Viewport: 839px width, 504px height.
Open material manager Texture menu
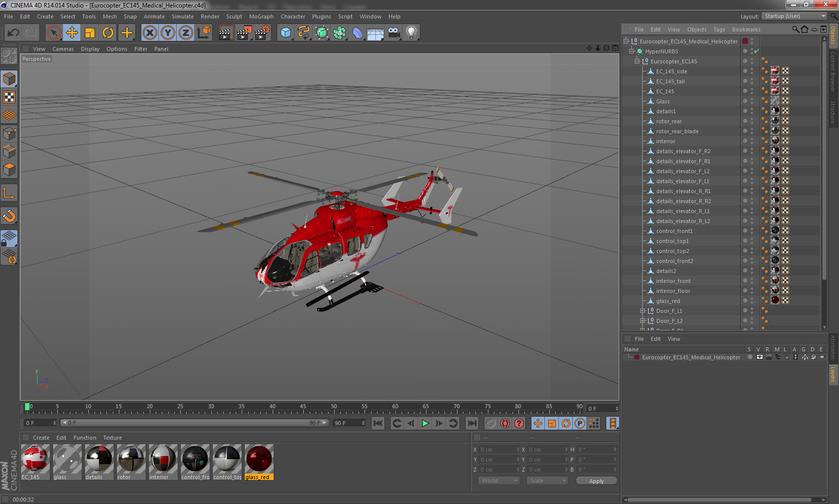pyautogui.click(x=112, y=438)
